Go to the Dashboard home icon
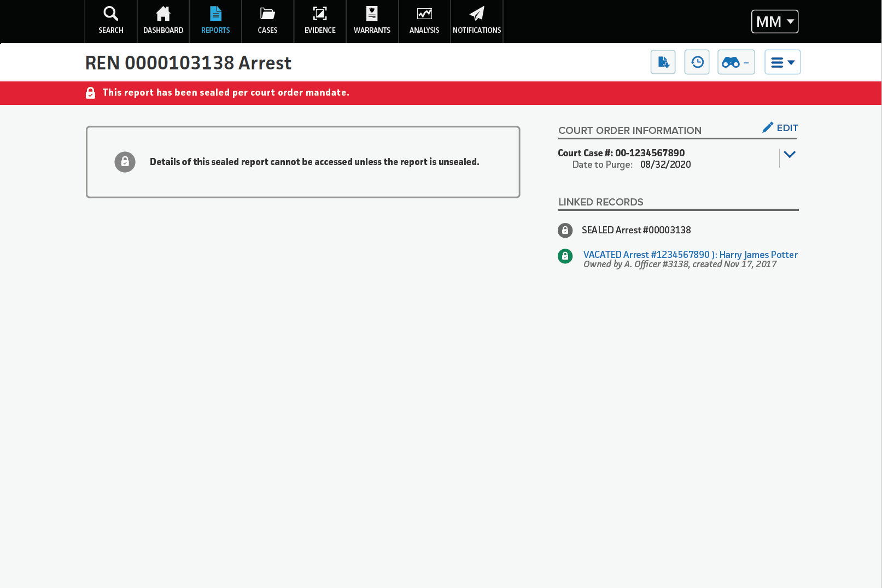This screenshot has height=588, width=882. click(x=163, y=21)
